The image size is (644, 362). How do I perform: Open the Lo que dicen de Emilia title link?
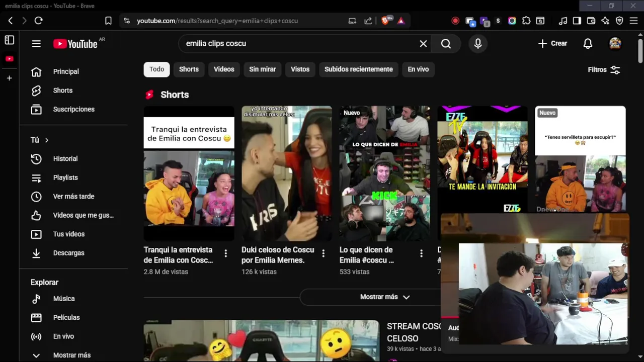click(367, 255)
